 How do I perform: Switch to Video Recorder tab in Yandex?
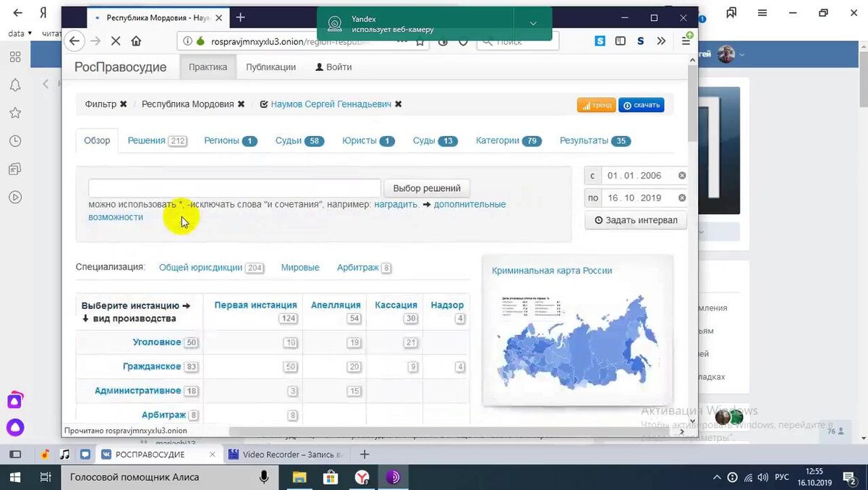click(x=288, y=455)
